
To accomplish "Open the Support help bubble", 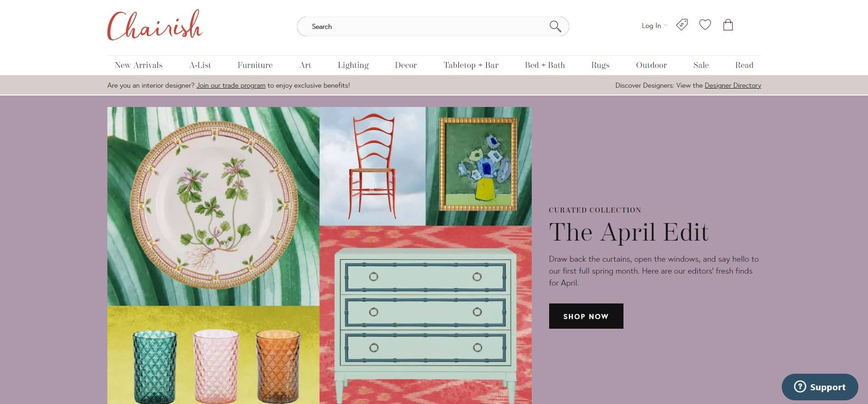I will point(820,387).
